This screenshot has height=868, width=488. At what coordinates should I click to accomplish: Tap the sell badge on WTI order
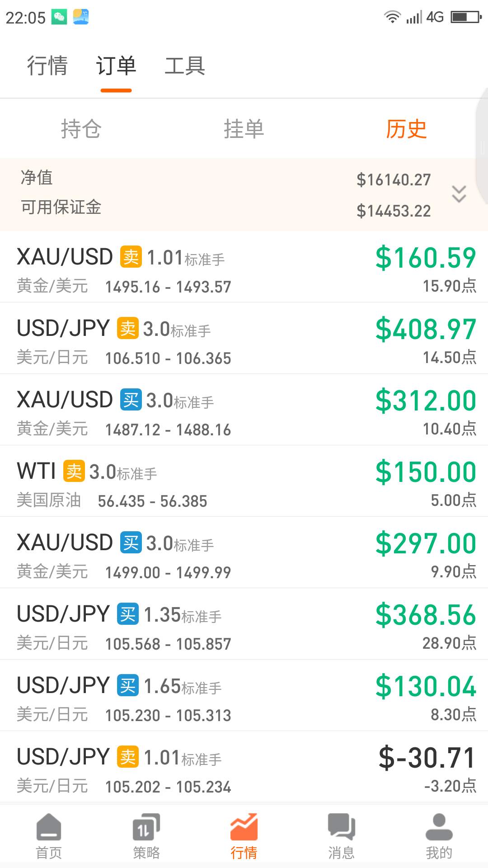click(74, 471)
